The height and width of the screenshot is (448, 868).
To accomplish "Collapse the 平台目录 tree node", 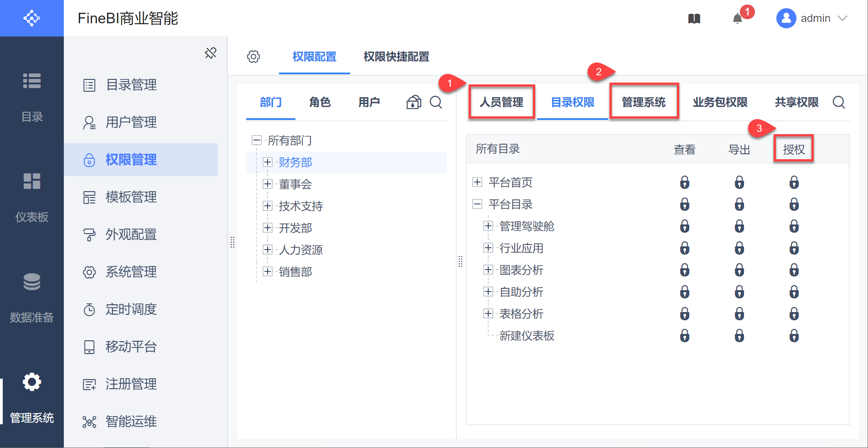I will pyautogui.click(x=477, y=204).
